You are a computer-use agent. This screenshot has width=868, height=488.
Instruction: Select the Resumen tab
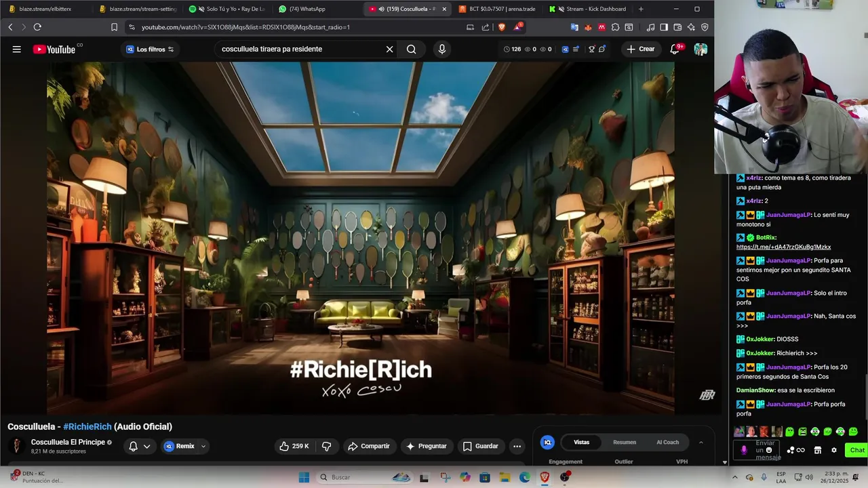[625, 442]
